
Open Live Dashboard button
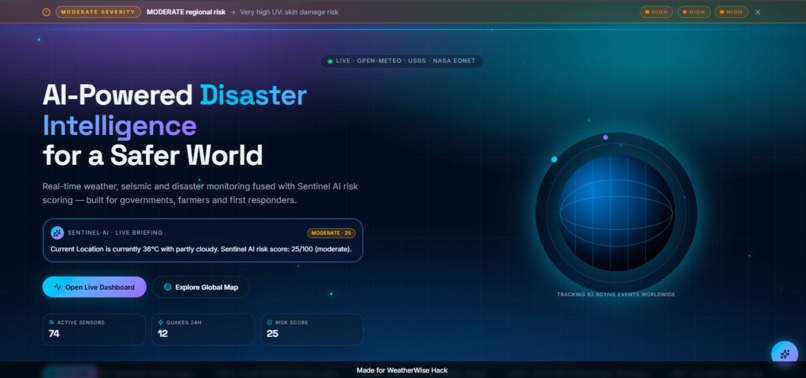(94, 287)
